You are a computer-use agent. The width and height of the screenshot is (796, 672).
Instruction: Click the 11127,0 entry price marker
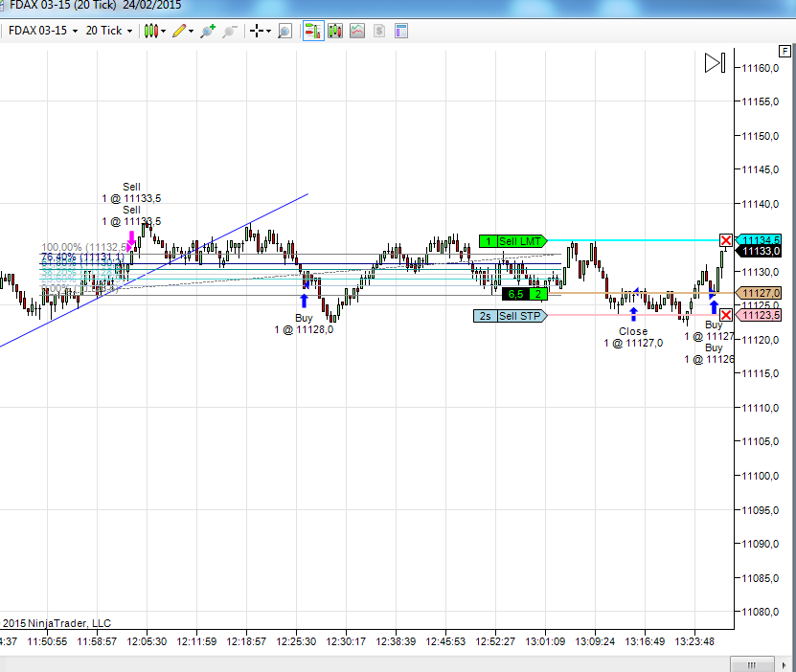coord(759,293)
